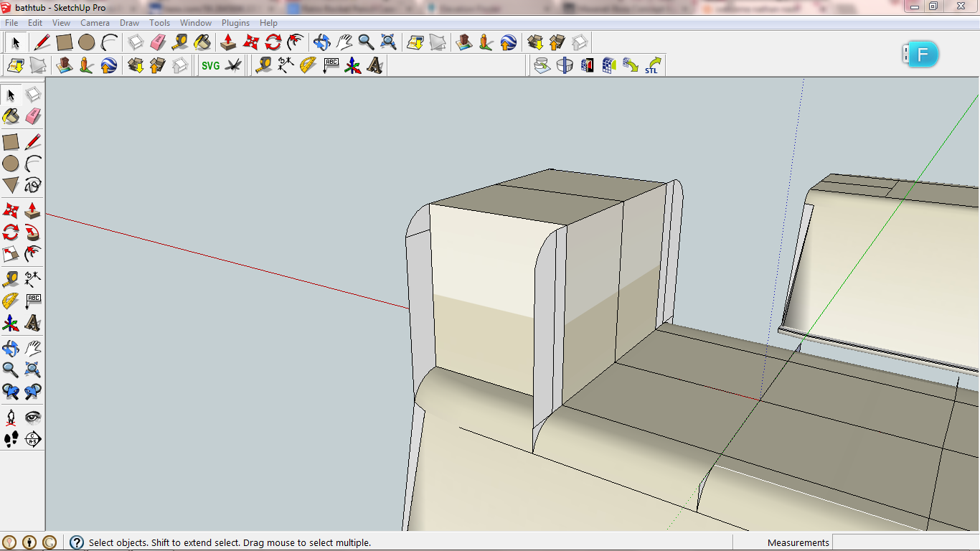
Task: Select the Offset tool in left palette
Action: (33, 254)
